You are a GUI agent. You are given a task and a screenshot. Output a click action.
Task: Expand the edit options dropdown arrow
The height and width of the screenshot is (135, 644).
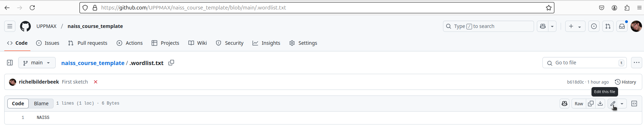point(622,104)
